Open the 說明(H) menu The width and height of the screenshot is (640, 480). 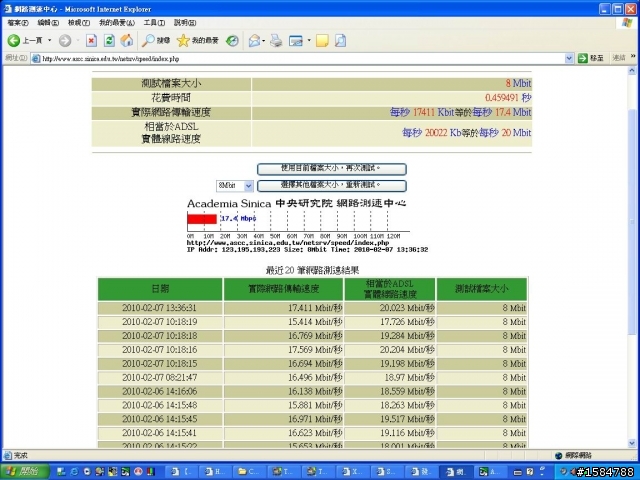185,23
